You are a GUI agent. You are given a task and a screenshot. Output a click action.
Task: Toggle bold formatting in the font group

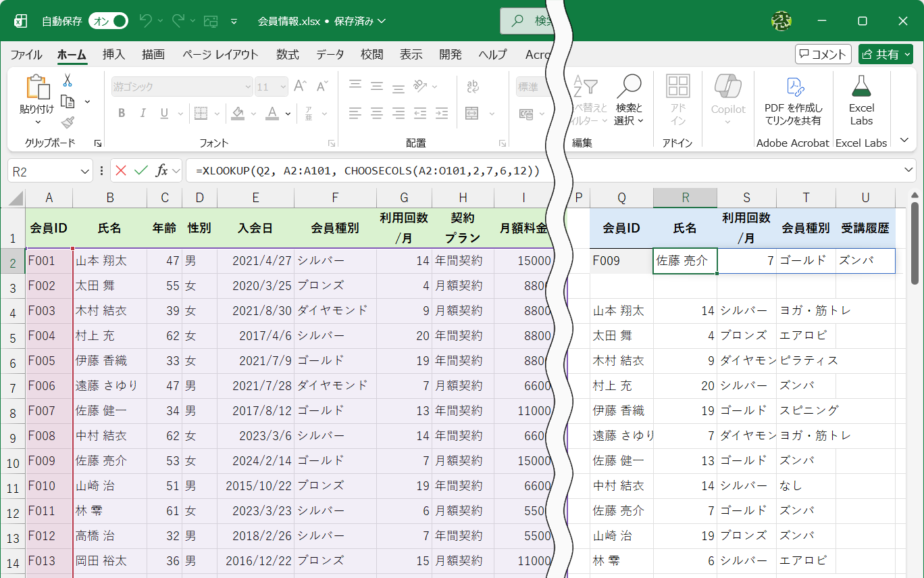pos(121,113)
